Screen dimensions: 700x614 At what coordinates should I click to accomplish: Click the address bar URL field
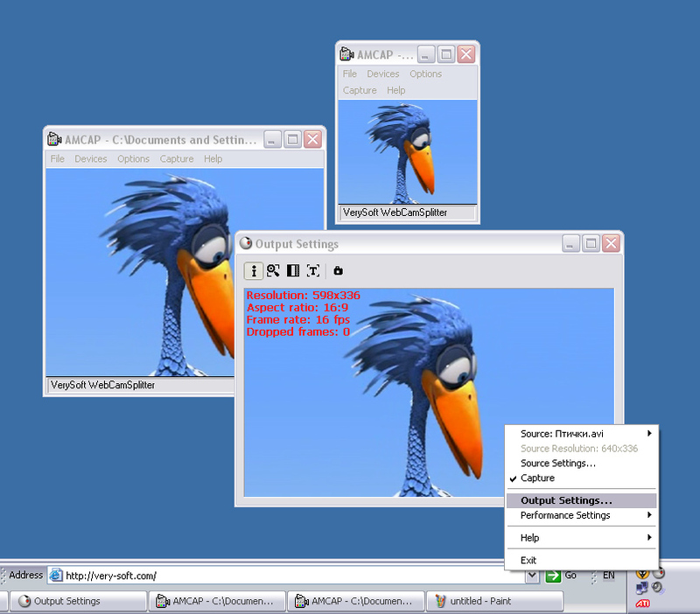pos(286,576)
